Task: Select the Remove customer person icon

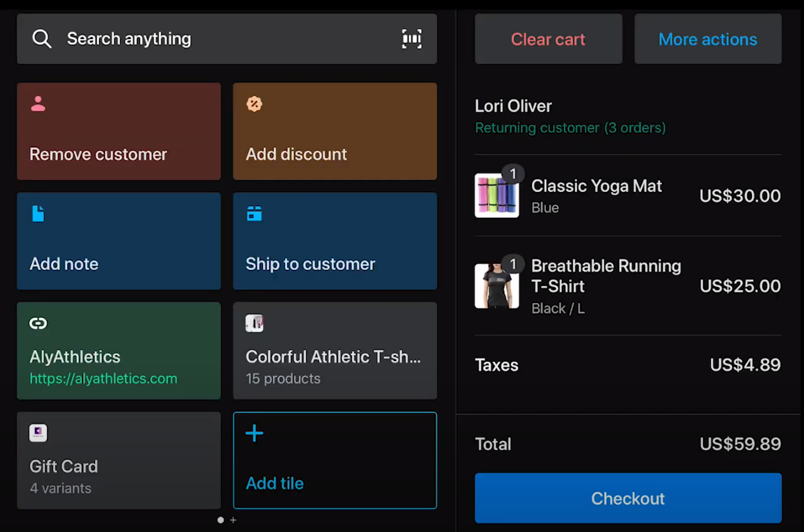Action: [38, 104]
